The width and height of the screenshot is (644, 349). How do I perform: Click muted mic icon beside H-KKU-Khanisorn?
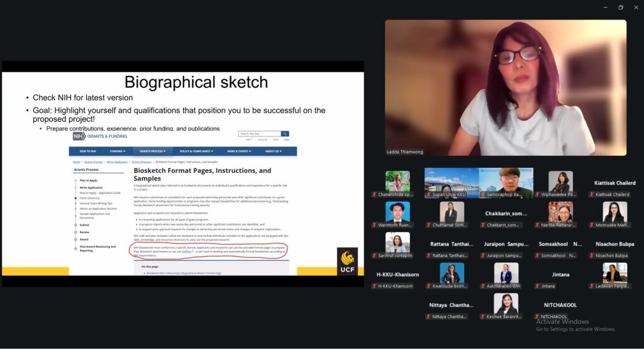pyautogui.click(x=374, y=286)
